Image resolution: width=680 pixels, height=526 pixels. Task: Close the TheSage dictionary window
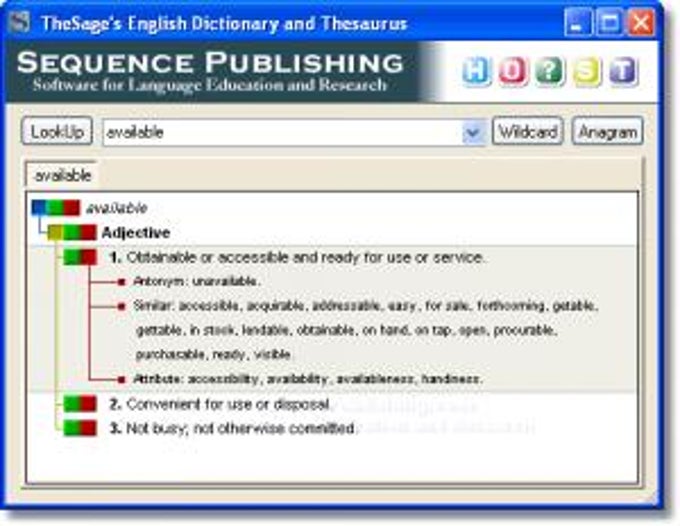pyautogui.click(x=641, y=23)
